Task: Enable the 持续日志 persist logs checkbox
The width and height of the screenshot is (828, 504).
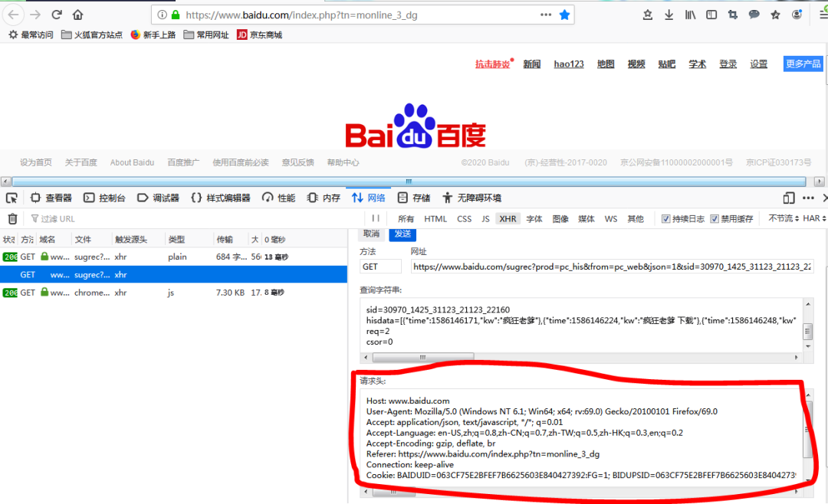Action: tap(666, 219)
